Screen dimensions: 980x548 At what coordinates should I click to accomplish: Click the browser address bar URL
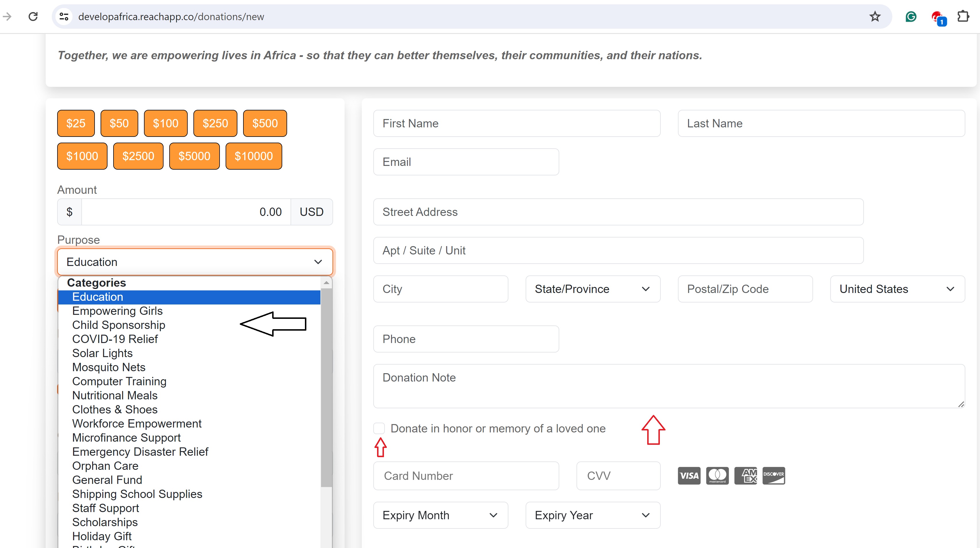[171, 17]
